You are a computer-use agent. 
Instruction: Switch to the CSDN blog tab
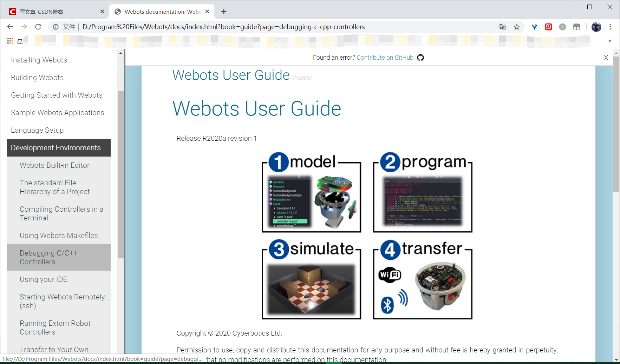click(x=53, y=11)
